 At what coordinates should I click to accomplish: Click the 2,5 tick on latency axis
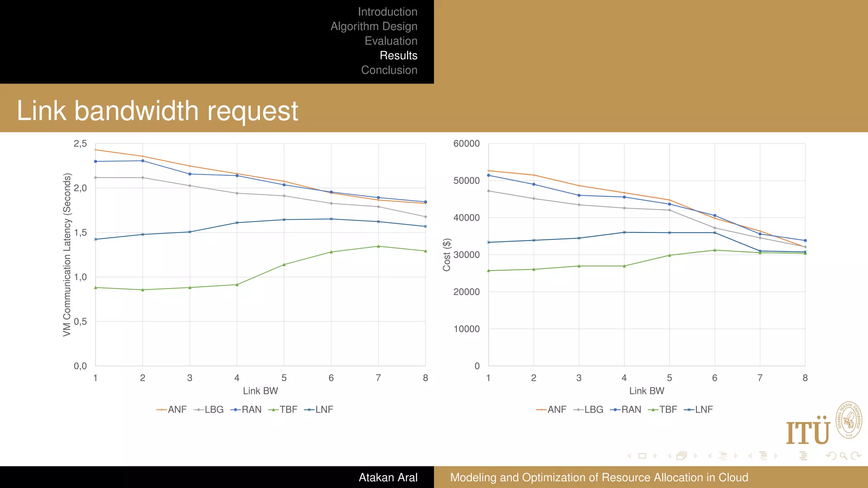coord(80,144)
